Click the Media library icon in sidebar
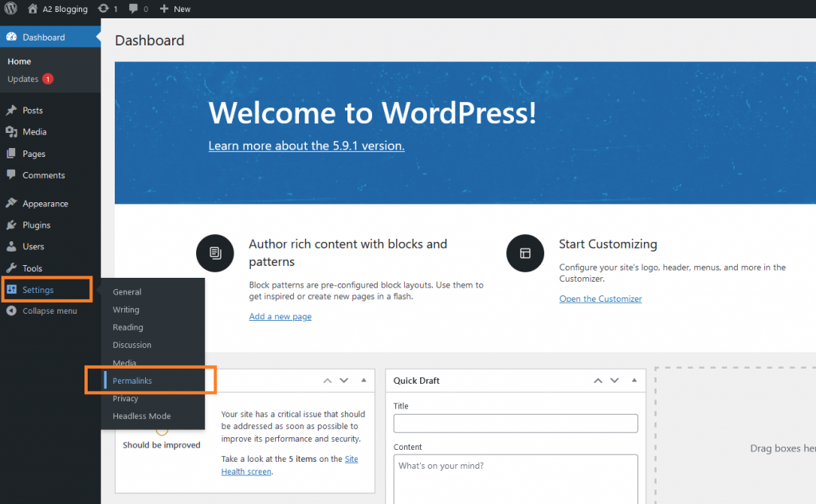 tap(11, 131)
